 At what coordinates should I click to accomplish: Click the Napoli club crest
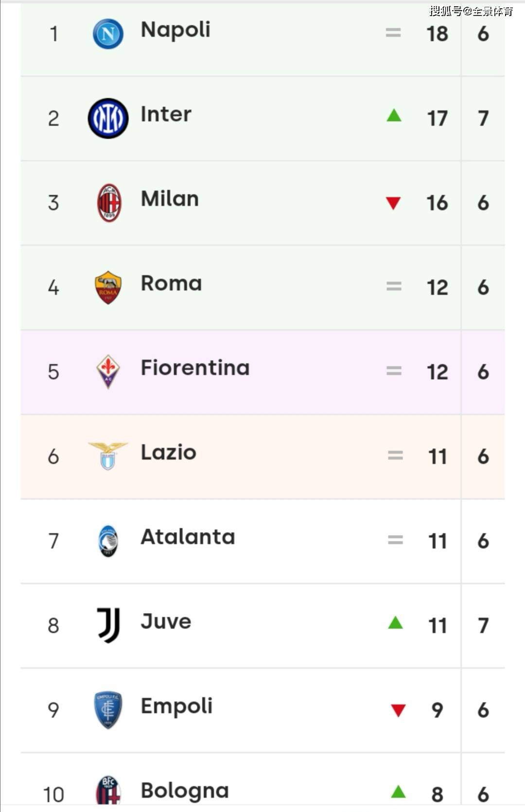click(108, 34)
